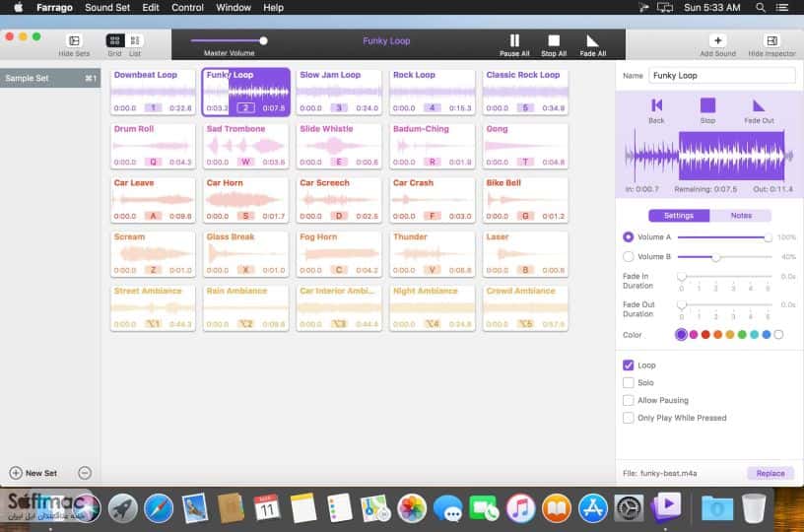Choose the green color swatch

click(742, 335)
